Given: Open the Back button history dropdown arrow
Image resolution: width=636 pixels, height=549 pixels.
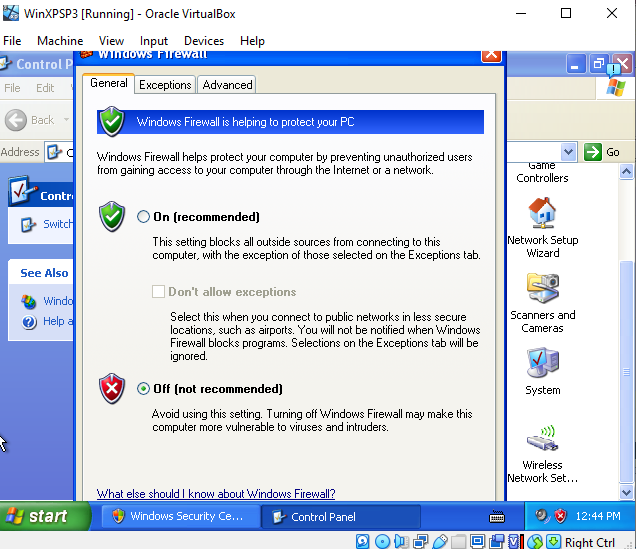Looking at the screenshot, I should point(66,120).
